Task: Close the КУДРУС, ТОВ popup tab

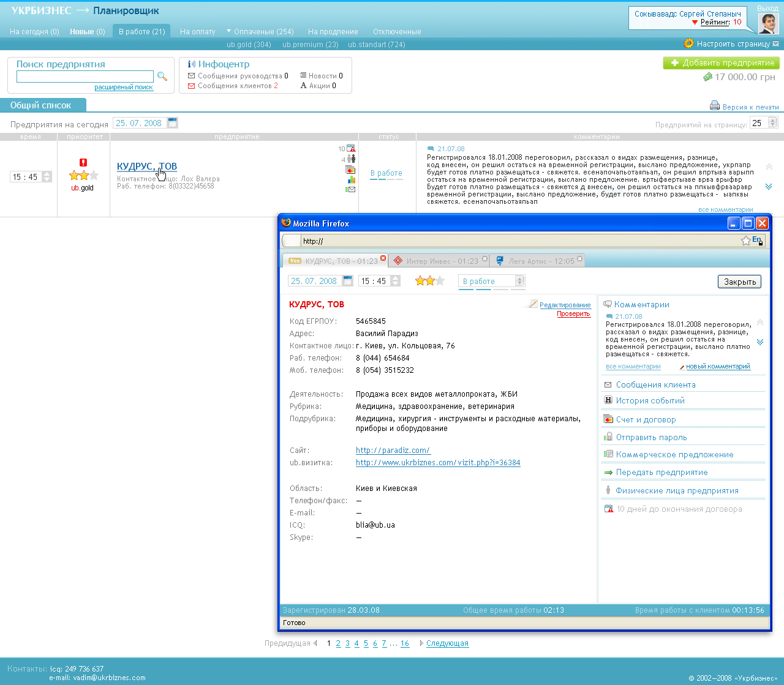Action: (x=383, y=258)
